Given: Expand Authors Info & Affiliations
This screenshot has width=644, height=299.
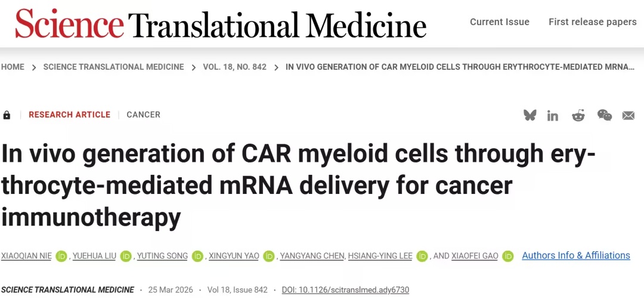Looking at the screenshot, I should [x=575, y=255].
